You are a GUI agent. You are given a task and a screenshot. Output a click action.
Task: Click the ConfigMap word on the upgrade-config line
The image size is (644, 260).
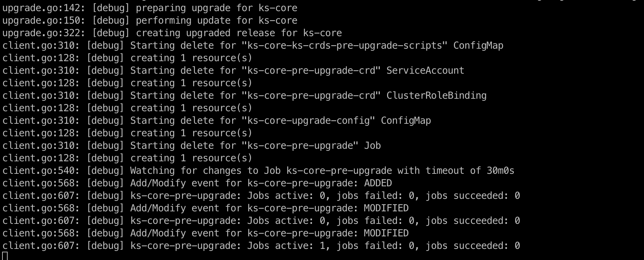point(406,121)
